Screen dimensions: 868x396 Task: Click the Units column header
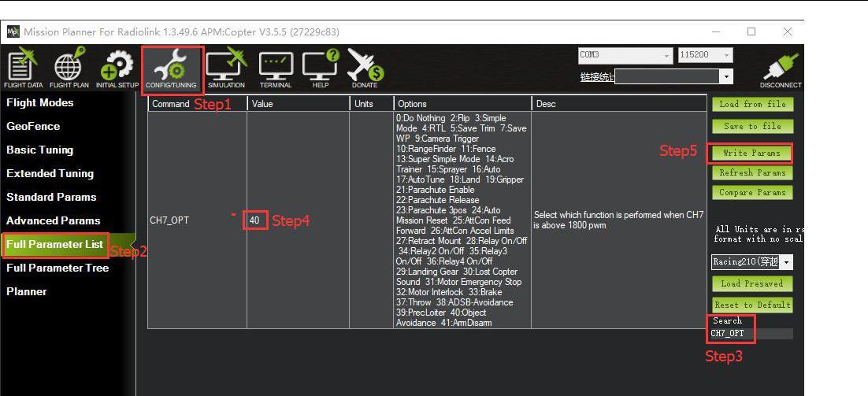point(372,104)
